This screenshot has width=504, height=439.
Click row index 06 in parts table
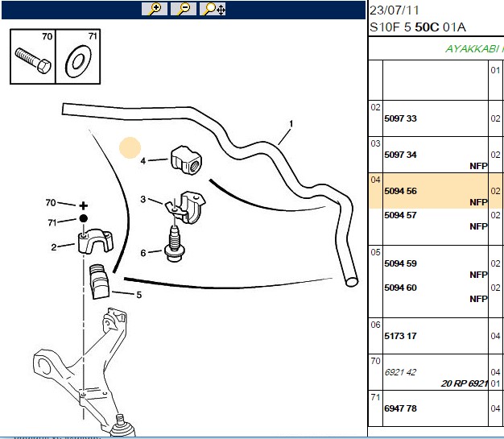tap(375, 325)
